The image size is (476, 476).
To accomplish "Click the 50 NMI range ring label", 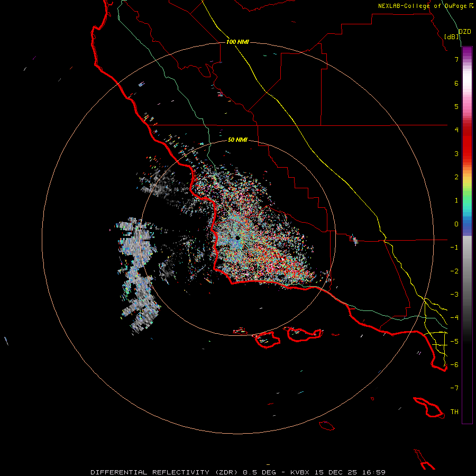I will click(237, 140).
